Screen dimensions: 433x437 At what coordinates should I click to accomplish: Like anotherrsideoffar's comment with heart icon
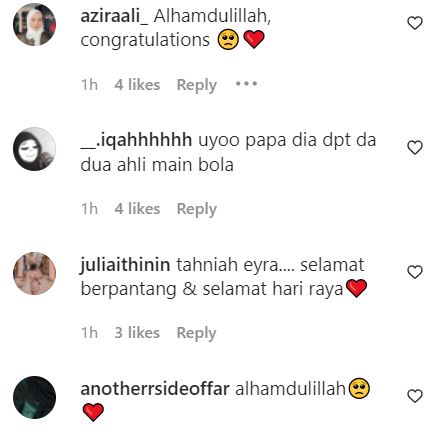[x=415, y=396]
